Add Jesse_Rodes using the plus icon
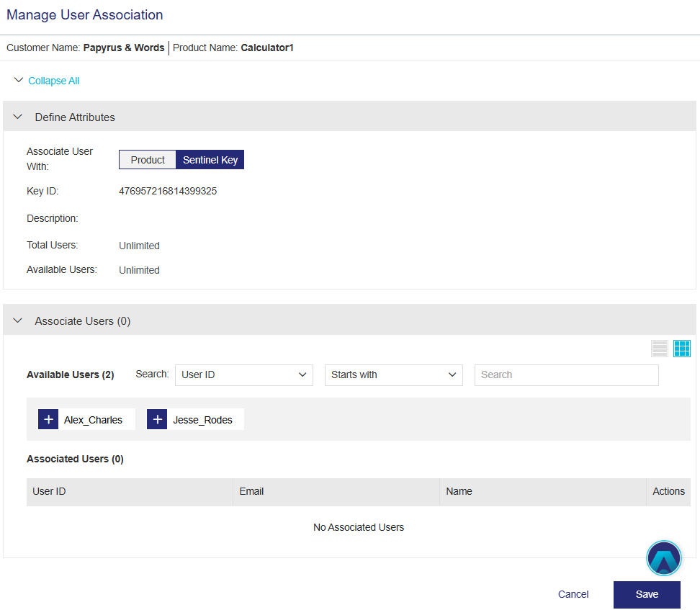The height and width of the screenshot is (610, 700). (x=157, y=420)
